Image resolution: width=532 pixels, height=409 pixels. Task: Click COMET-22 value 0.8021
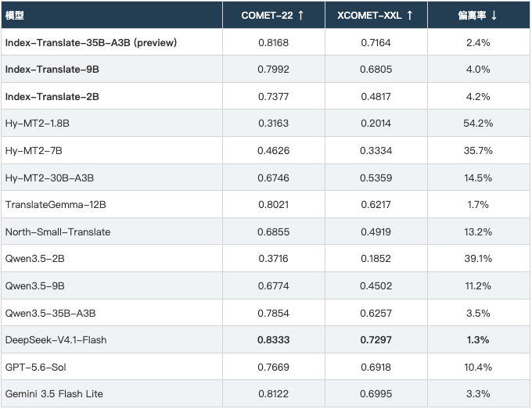[274, 205]
